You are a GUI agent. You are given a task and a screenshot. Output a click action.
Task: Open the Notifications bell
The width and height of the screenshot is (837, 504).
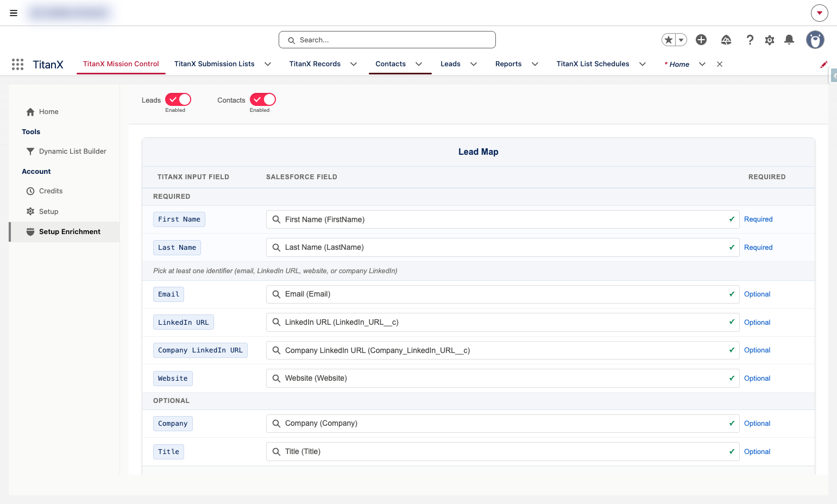(789, 40)
